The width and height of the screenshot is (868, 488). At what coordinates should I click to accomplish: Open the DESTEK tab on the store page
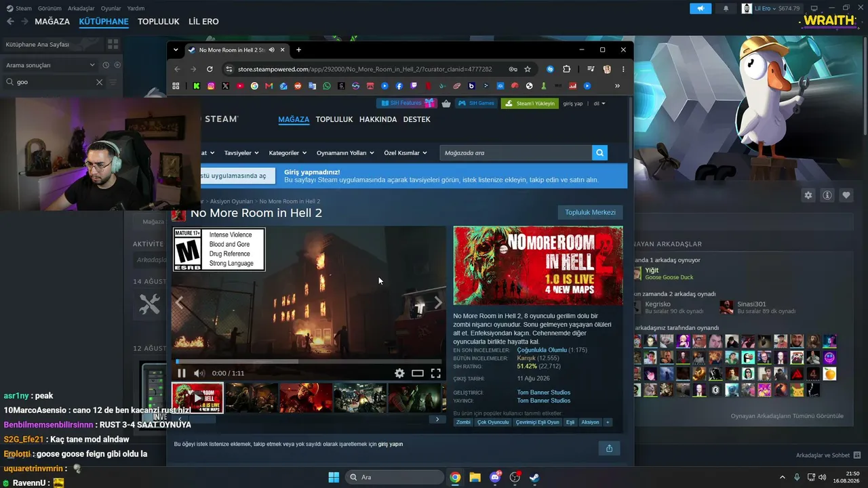point(417,119)
